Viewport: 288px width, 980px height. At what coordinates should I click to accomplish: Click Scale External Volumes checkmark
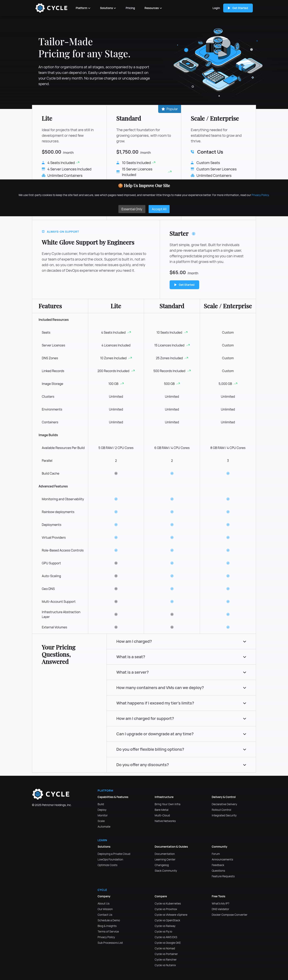tap(228, 627)
